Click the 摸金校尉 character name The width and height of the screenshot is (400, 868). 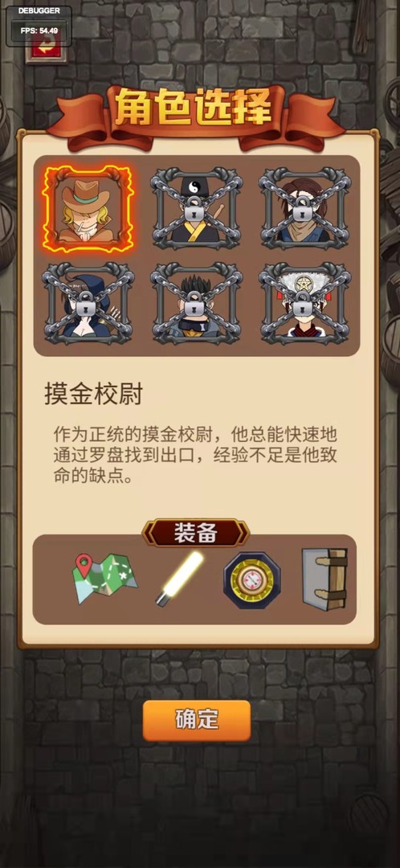93,395
